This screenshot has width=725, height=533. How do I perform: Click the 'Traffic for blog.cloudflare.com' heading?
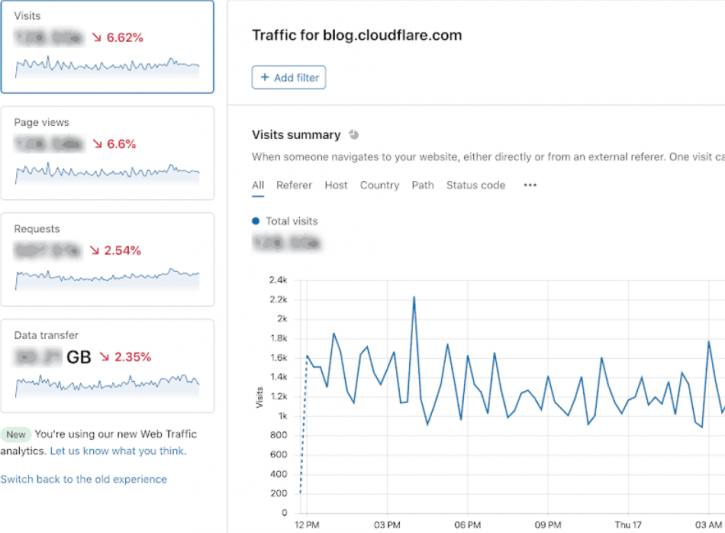pos(357,35)
